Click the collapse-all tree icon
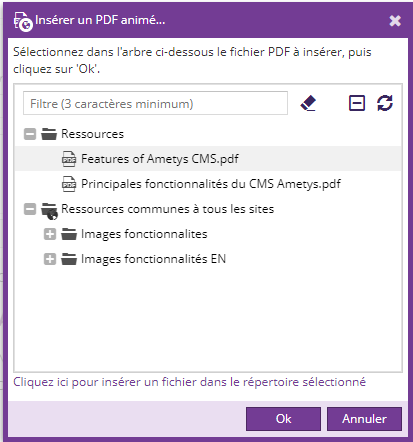The width and height of the screenshot is (413, 442). tap(357, 103)
